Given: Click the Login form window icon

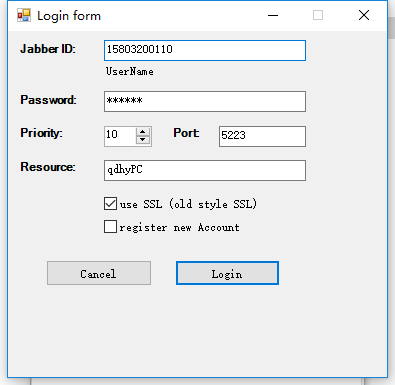Looking at the screenshot, I should pos(24,15).
